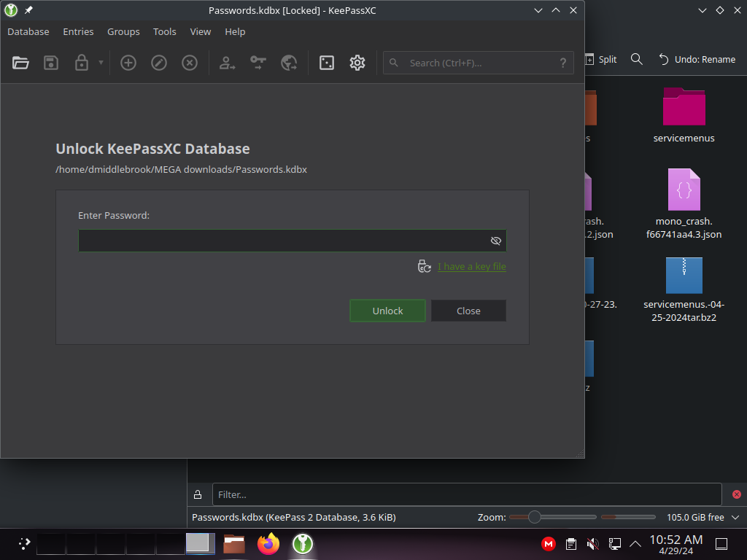Expand the lock database dropdown arrow

pyautogui.click(x=101, y=63)
